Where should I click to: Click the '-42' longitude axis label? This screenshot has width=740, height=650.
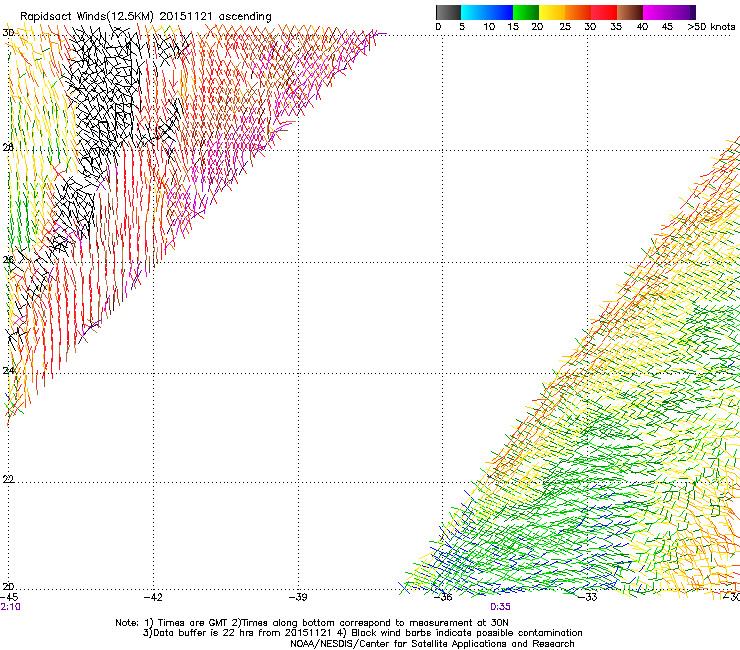[153, 597]
